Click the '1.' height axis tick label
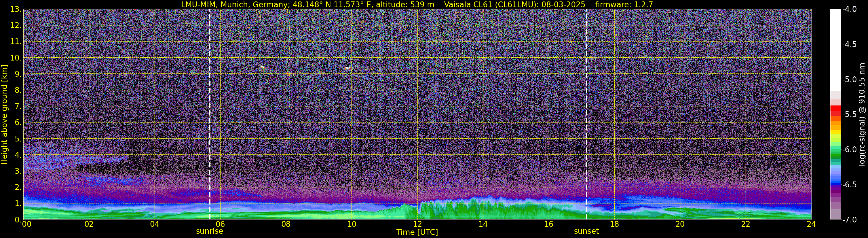Screen dimensions: 868x238 tap(18, 204)
